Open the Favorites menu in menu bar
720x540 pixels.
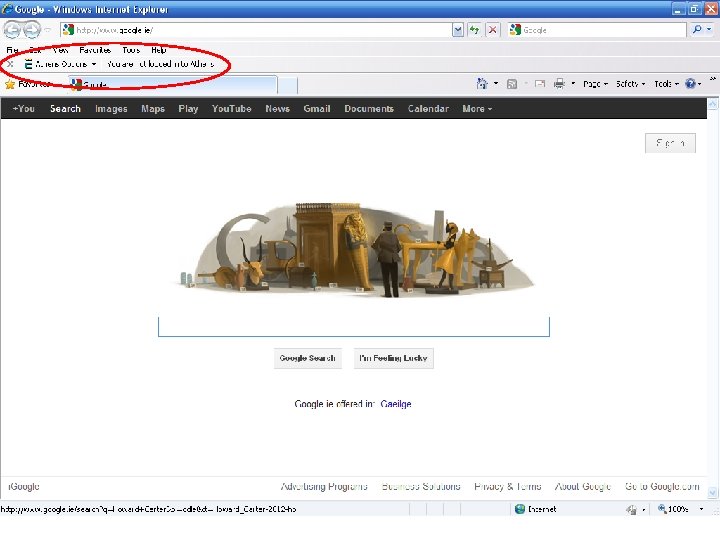pyautogui.click(x=95, y=50)
